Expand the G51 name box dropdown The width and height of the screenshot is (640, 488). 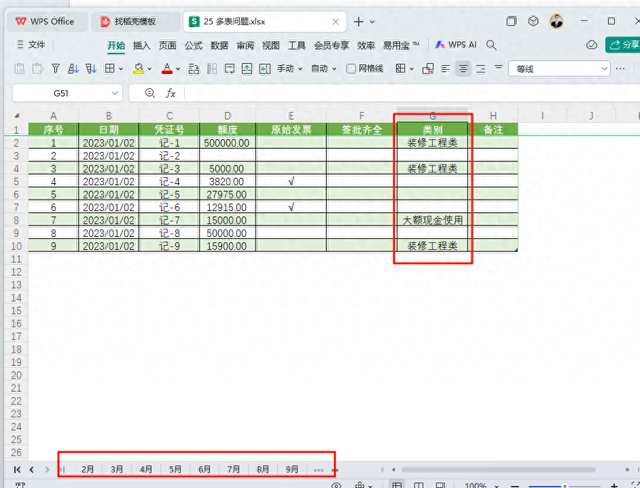pos(115,93)
